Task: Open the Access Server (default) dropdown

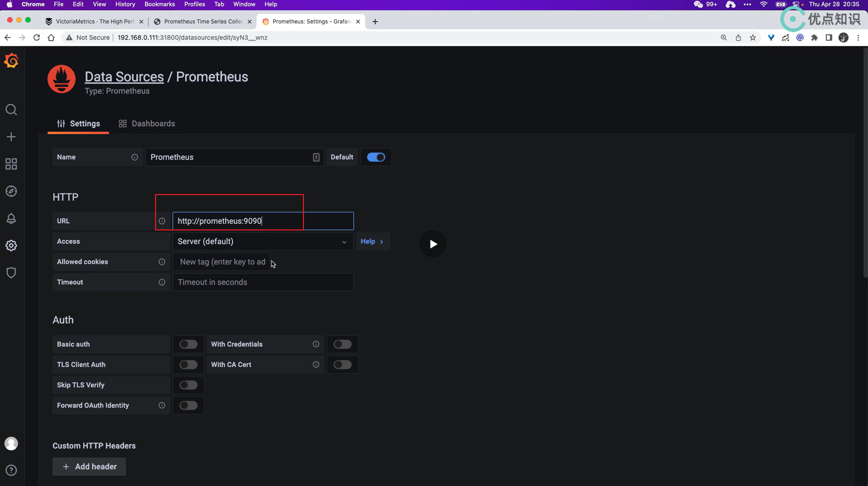Action: (x=263, y=241)
